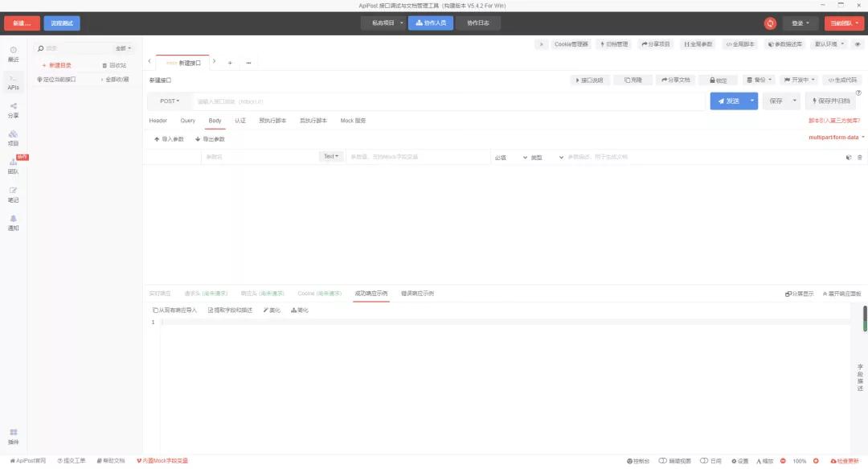The width and height of the screenshot is (868, 469).
Task: Select the APIs sidebar icon
Action: tap(14, 83)
